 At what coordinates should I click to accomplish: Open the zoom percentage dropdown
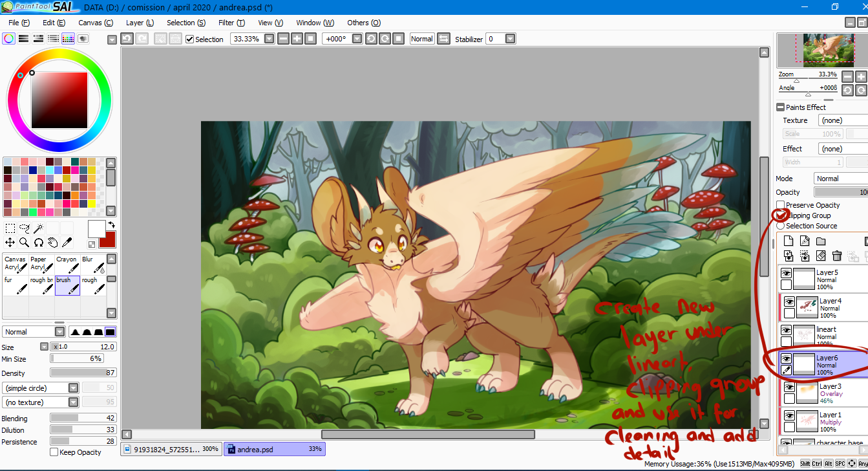click(268, 39)
